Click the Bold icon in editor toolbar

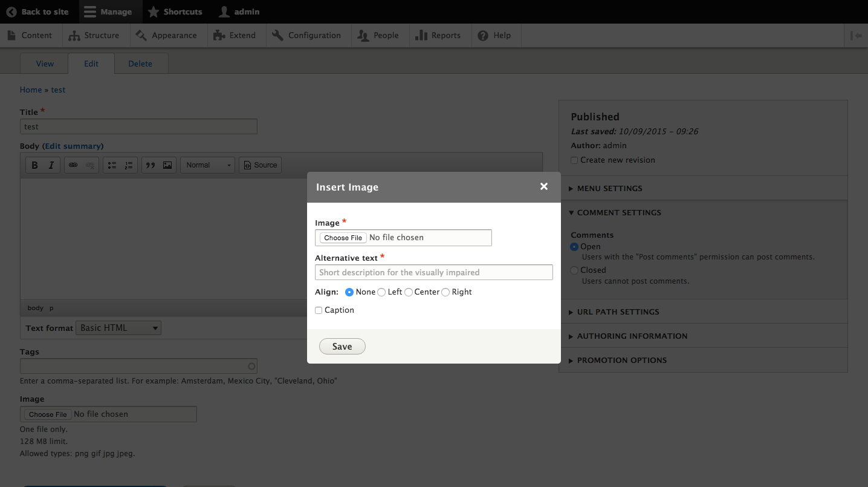click(34, 165)
